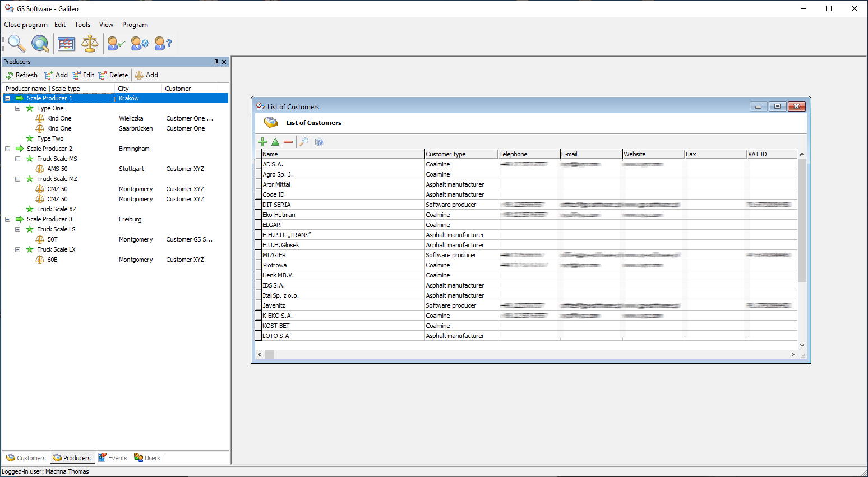The height and width of the screenshot is (477, 868).
Task: Collapse the Scale Producer 3 tree node
Action: coord(8,220)
